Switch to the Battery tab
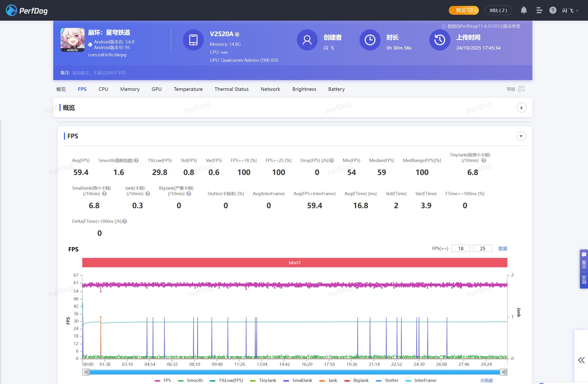588x384 pixels. click(x=336, y=89)
